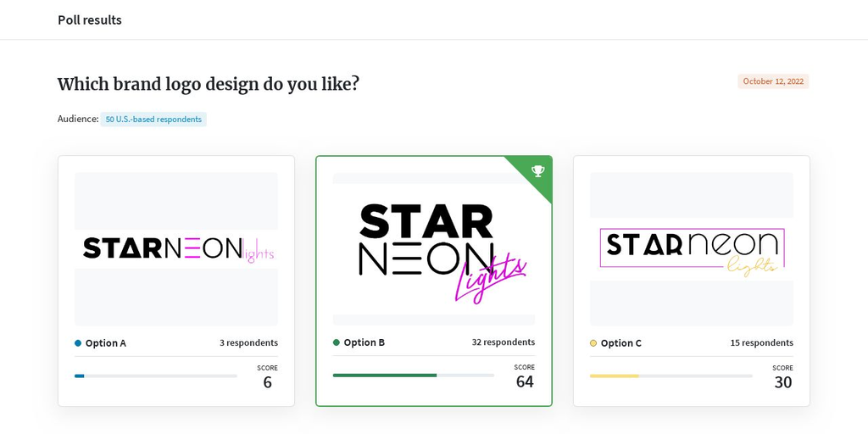Select the Option C label
868x434 pixels.
620,343
